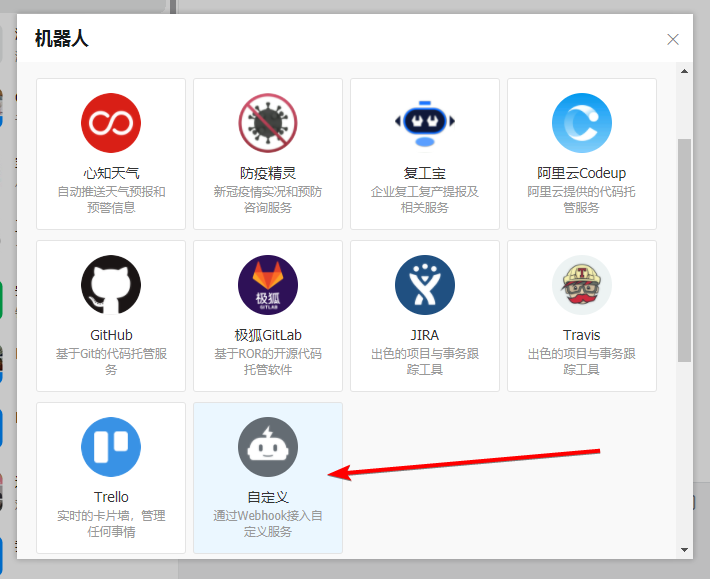Viewport: 710px width, 579px height.
Task: Click the scrollbar up arrow
Action: click(684, 71)
